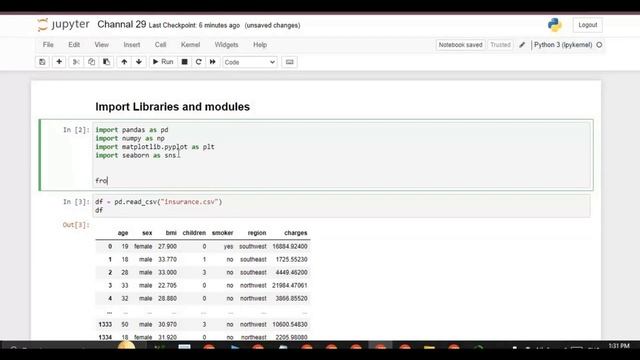
Task: Click charges value 21984.47061
Action: tap(290, 286)
